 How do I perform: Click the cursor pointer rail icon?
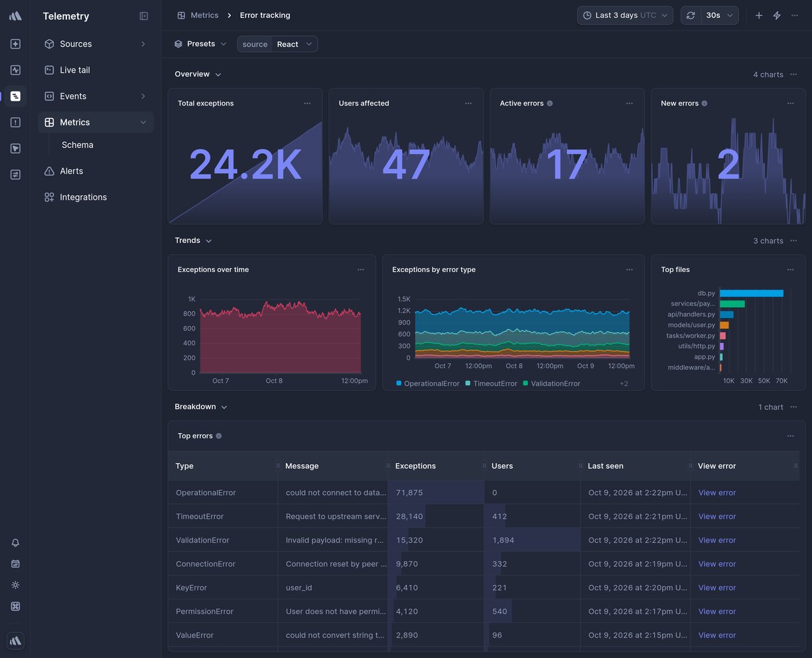click(15, 149)
